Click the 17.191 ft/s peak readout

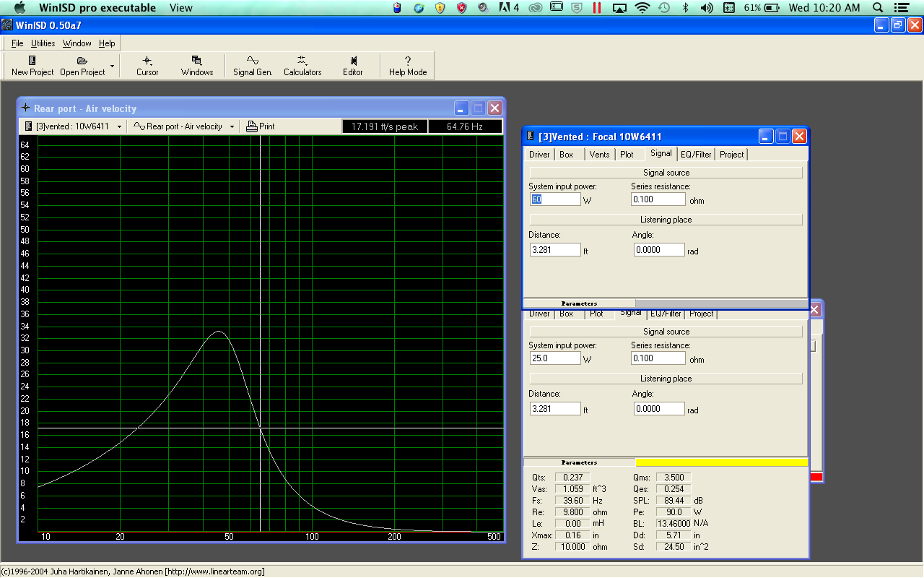[385, 126]
